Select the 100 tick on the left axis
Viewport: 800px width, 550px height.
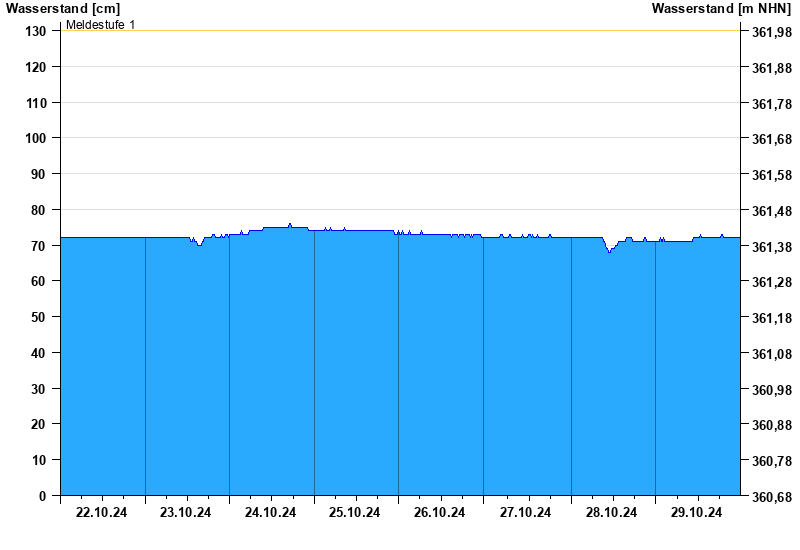pos(36,138)
